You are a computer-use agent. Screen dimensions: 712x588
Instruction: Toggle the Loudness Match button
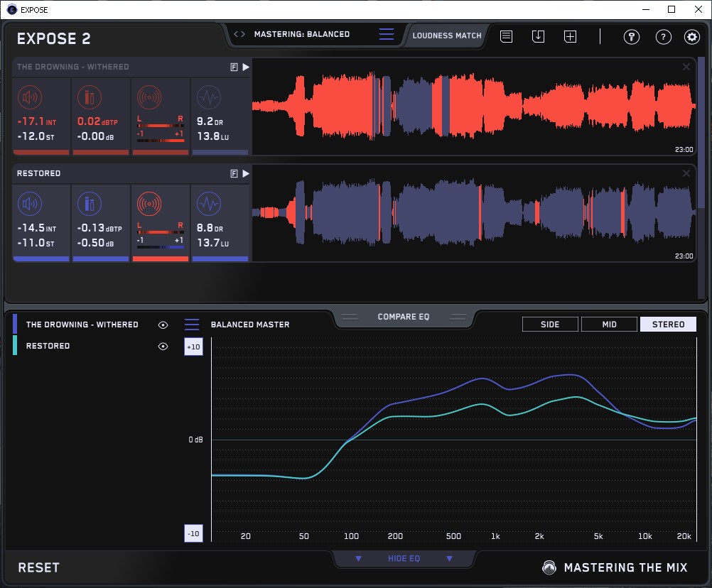pyautogui.click(x=447, y=35)
